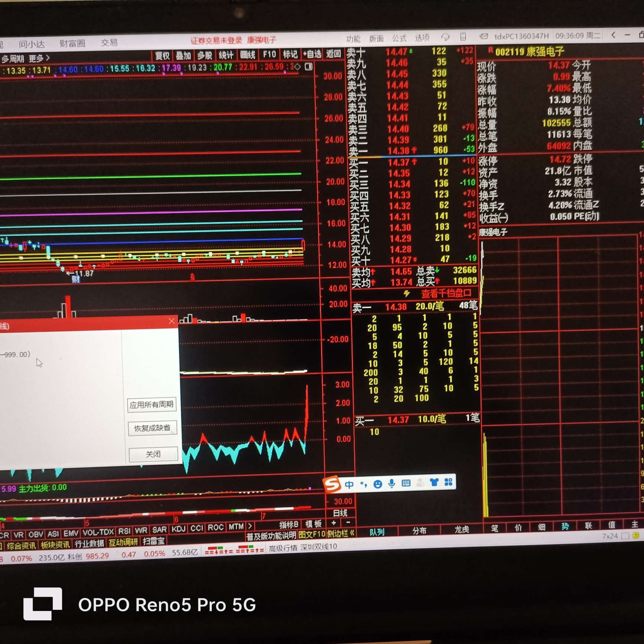Viewport: 644px width, 644px height.
Task: Click the 恢复成缺省 button
Action: pyautogui.click(x=152, y=428)
